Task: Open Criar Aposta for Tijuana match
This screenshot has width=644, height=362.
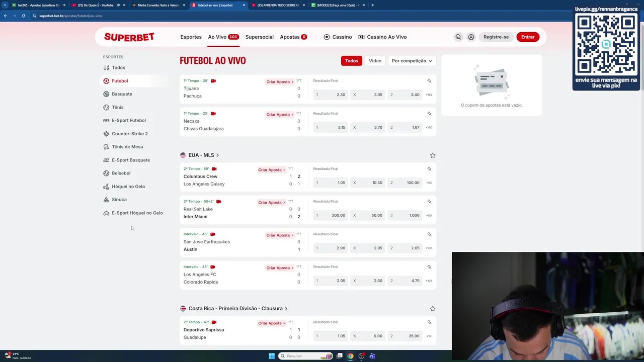Action: tap(279, 81)
